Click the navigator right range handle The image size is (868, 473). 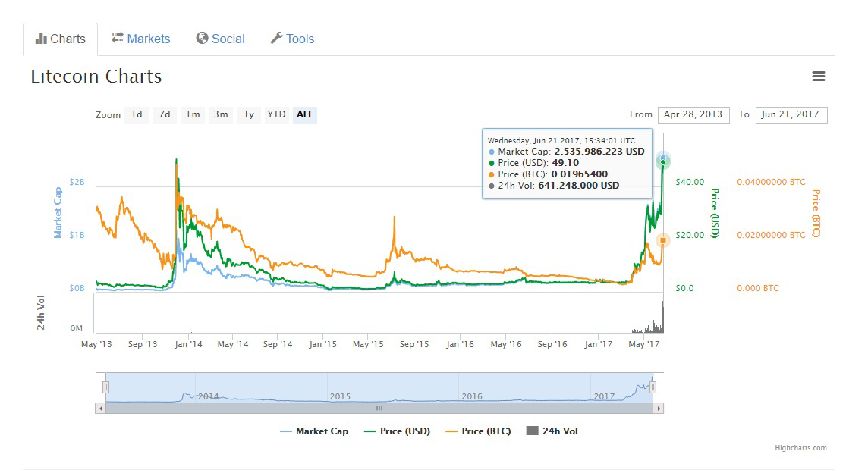pyautogui.click(x=653, y=387)
